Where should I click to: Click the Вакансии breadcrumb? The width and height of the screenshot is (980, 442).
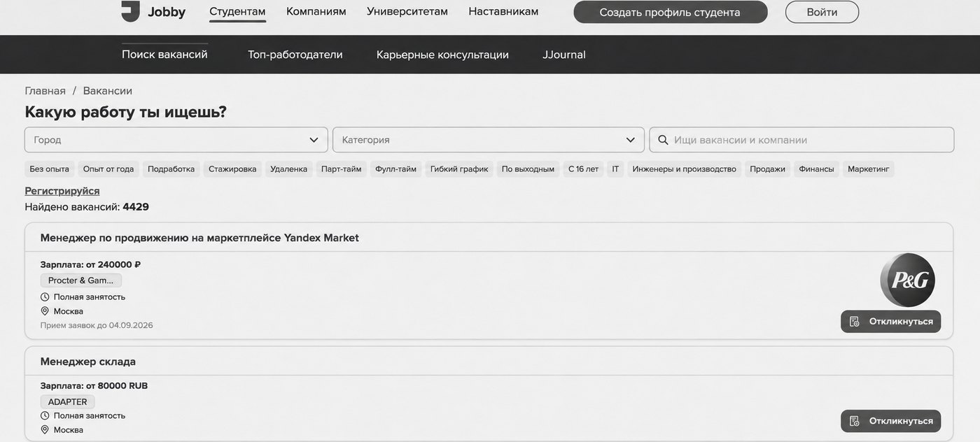pos(108,91)
